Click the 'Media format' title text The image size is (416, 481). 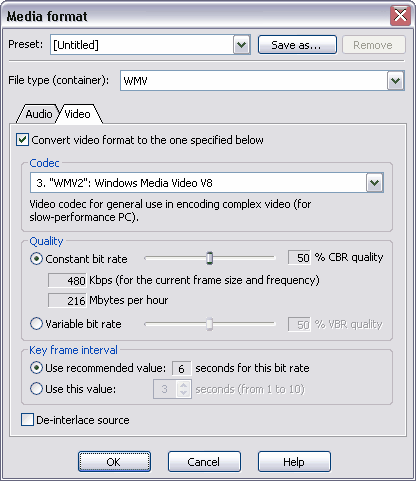(47, 16)
